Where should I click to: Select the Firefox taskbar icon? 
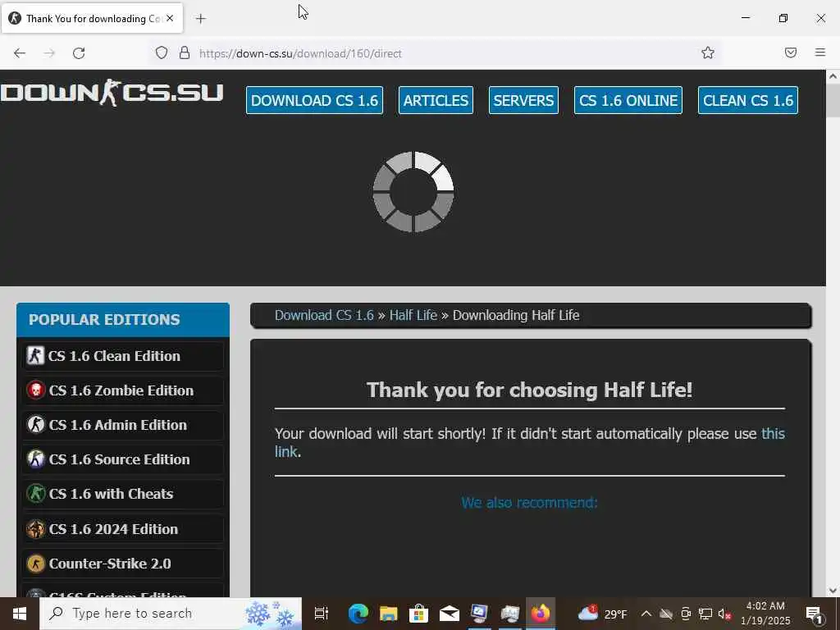pos(541,614)
